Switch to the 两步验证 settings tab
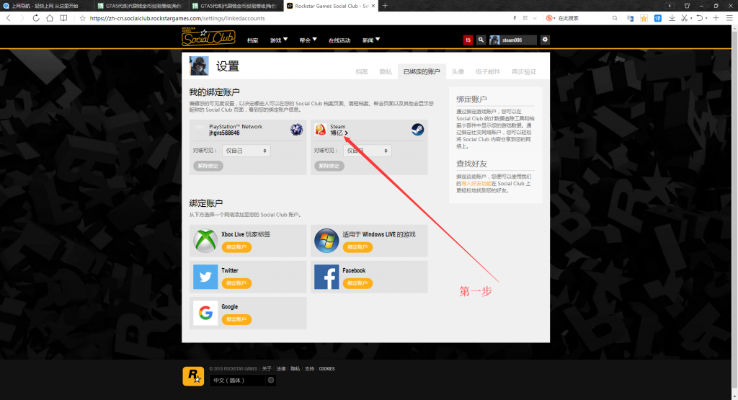 pos(524,72)
